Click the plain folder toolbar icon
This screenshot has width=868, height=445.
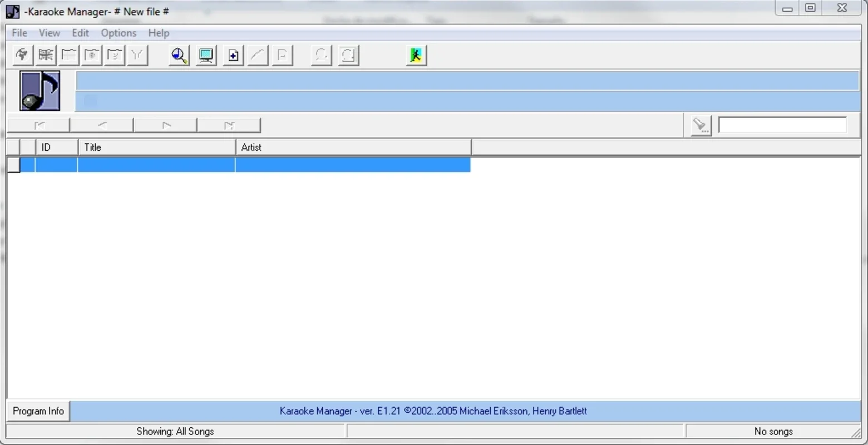[68, 55]
